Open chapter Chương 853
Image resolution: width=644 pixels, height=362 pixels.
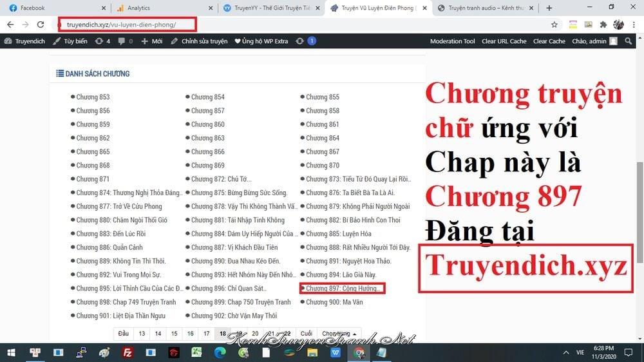click(x=93, y=97)
